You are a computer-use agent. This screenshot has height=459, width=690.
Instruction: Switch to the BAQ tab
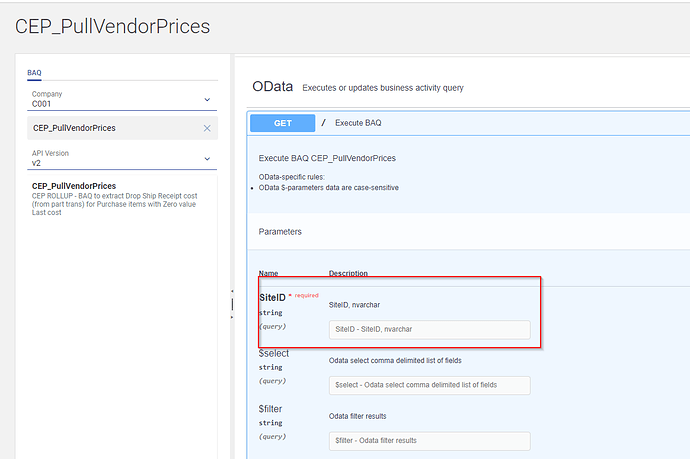click(34, 73)
